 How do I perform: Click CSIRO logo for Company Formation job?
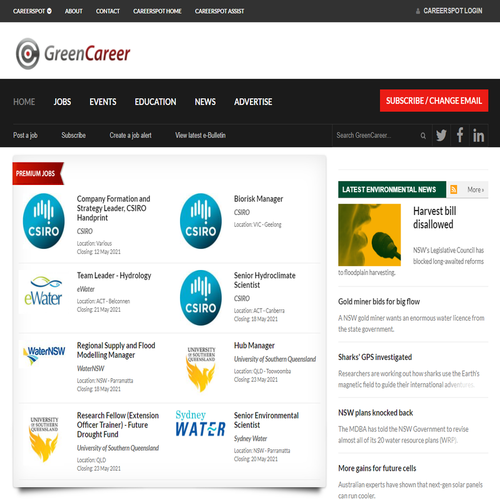coord(44,221)
